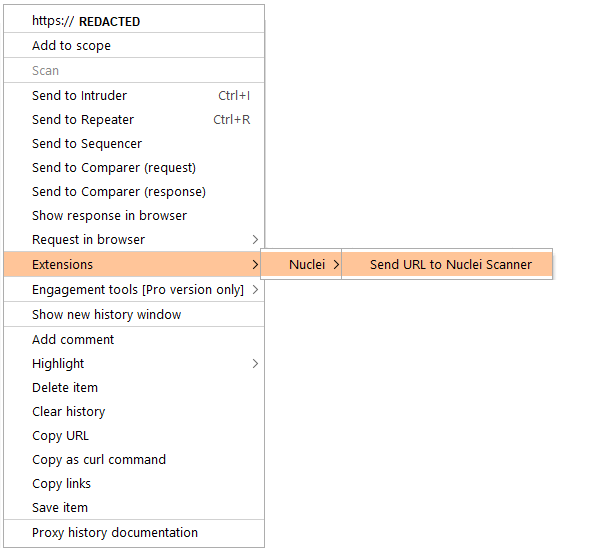Select Clear history
The width and height of the screenshot is (597, 554).
click(x=134, y=412)
